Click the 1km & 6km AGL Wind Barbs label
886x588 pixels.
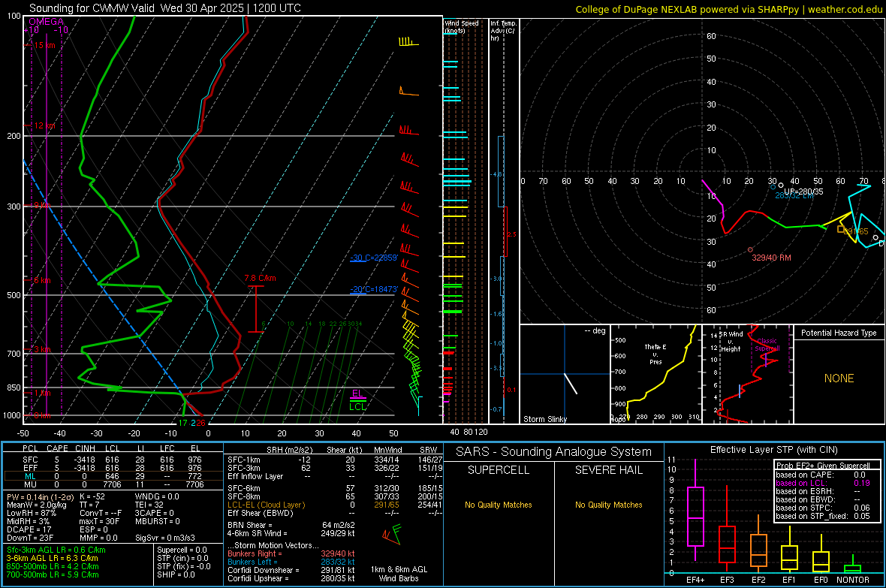pyautogui.click(x=399, y=574)
